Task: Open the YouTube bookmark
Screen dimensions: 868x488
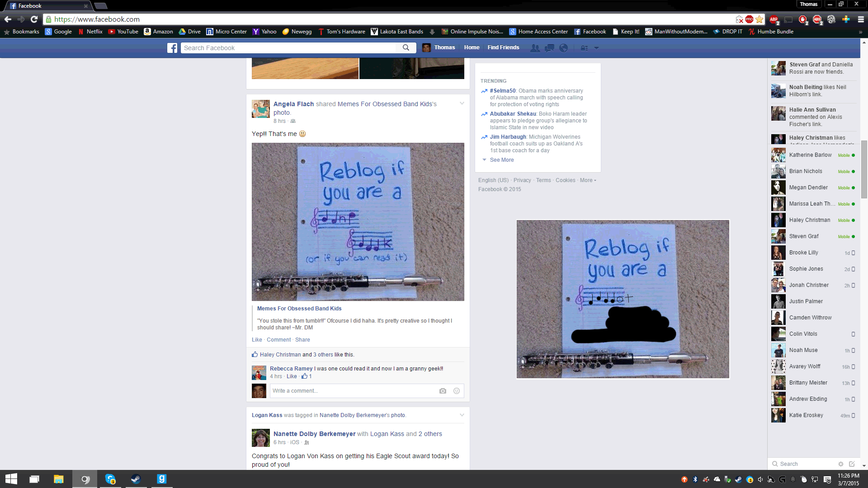Action: pos(123,32)
